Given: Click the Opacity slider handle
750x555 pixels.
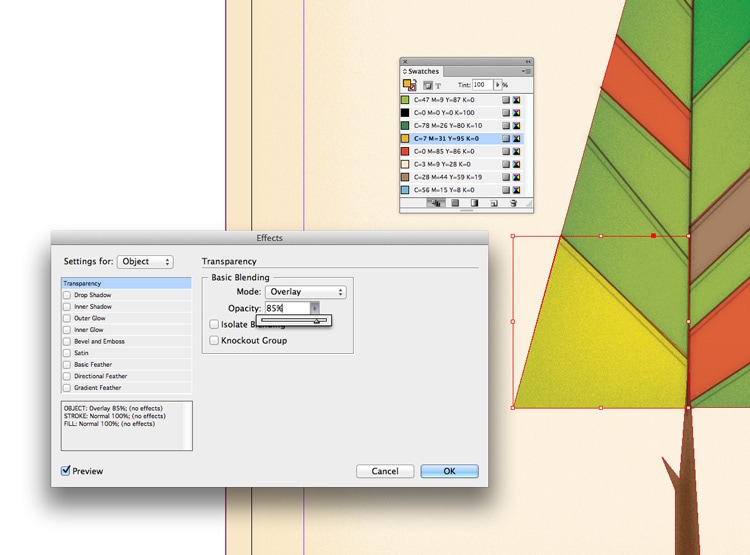Looking at the screenshot, I should coord(317,321).
